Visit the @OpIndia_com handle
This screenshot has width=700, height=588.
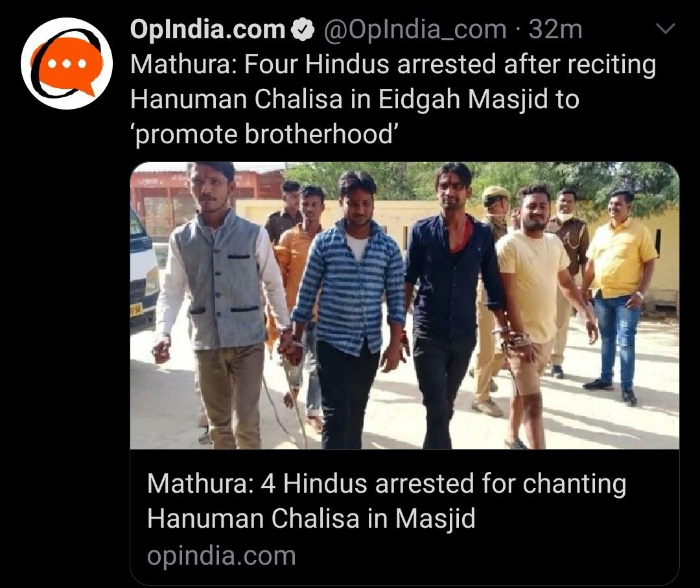[x=415, y=30]
